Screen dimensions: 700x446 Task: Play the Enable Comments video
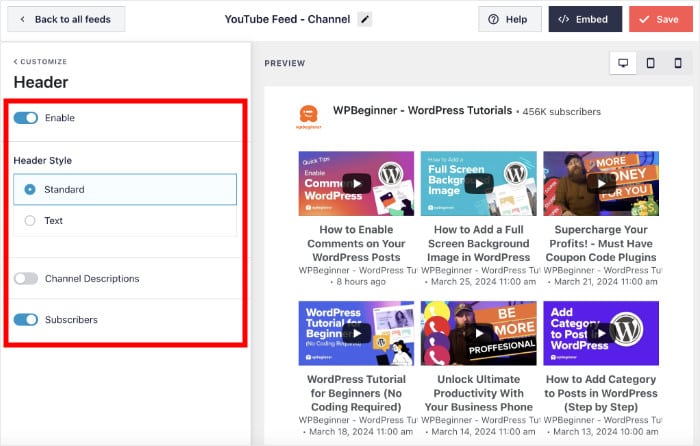click(x=356, y=183)
